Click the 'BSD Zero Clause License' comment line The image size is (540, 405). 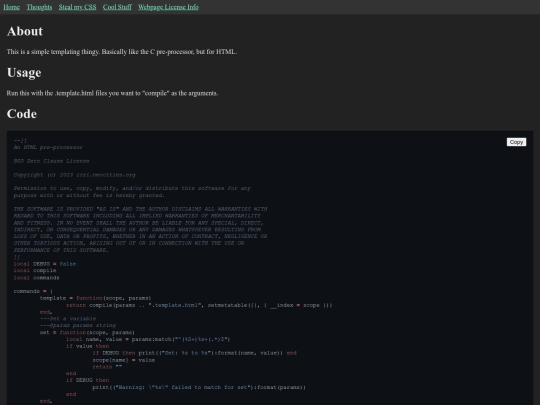51,161
